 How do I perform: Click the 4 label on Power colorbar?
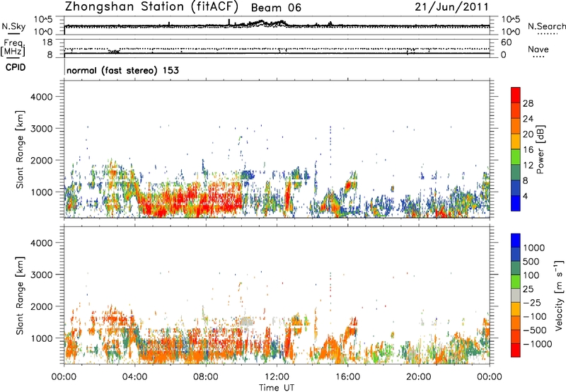(x=526, y=197)
